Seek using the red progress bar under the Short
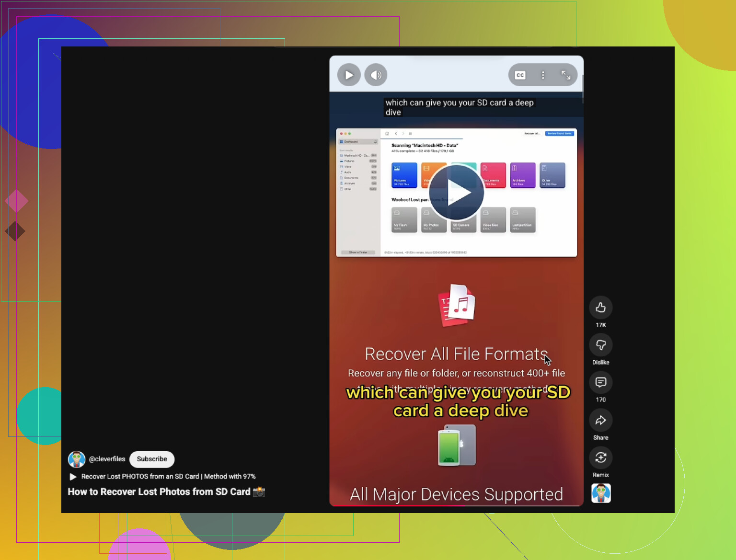This screenshot has height=560, width=736. 457,505
